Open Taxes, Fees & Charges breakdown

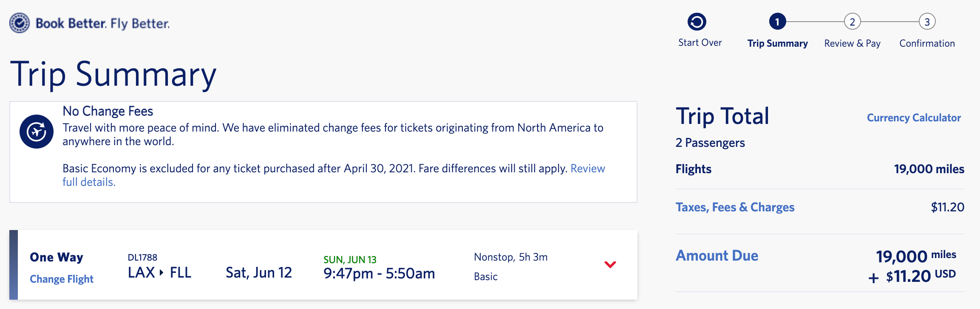[735, 207]
